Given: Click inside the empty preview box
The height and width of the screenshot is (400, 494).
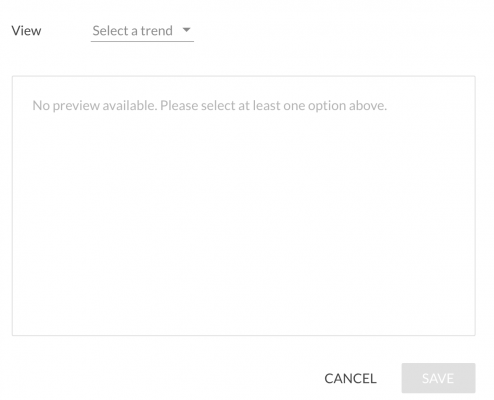Looking at the screenshot, I should click(x=244, y=206).
